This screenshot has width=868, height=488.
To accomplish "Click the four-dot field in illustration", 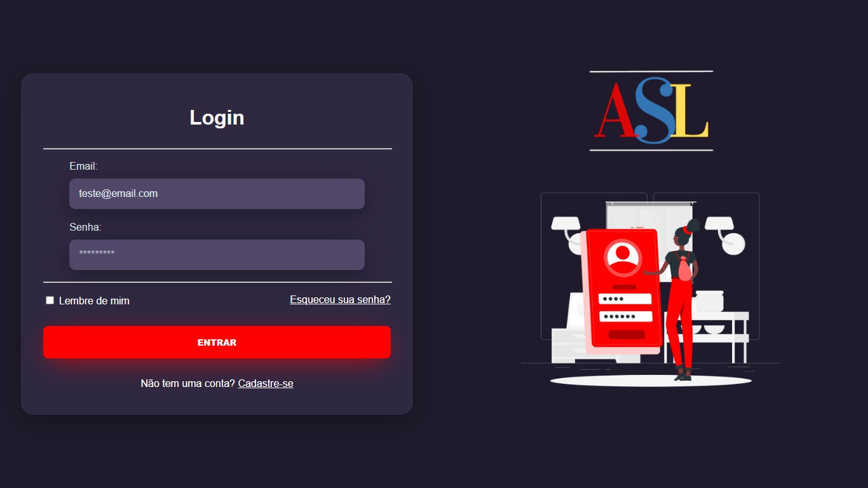I will coord(625,299).
